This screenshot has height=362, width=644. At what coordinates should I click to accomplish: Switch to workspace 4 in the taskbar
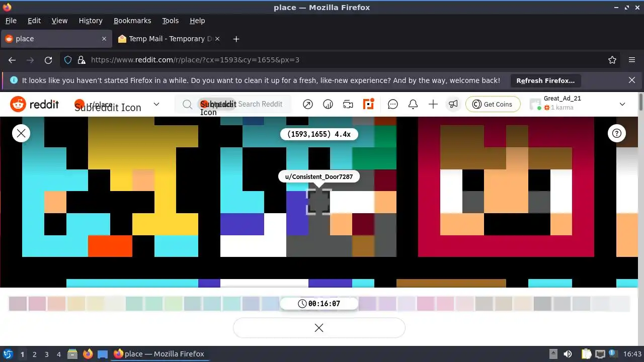click(58, 354)
